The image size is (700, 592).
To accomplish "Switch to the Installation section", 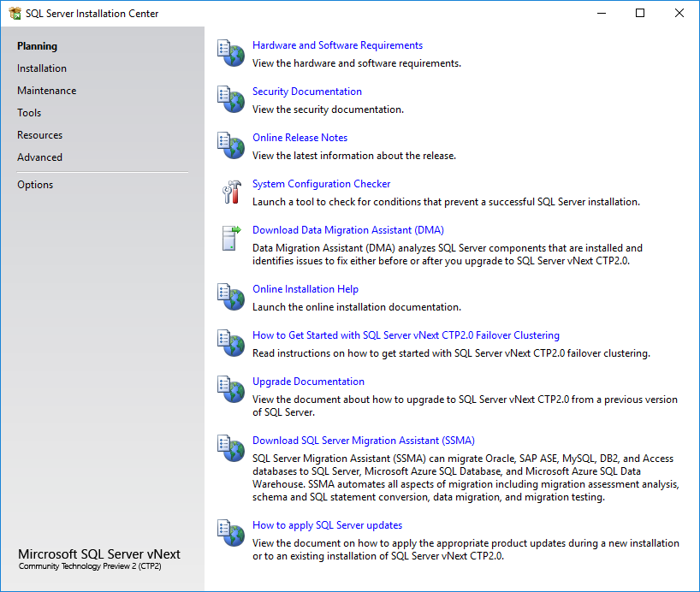I will tap(41, 68).
